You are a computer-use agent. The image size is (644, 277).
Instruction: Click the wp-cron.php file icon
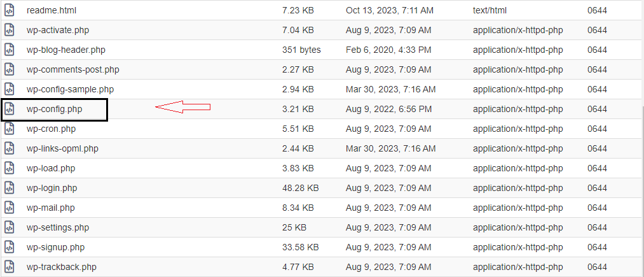9,129
